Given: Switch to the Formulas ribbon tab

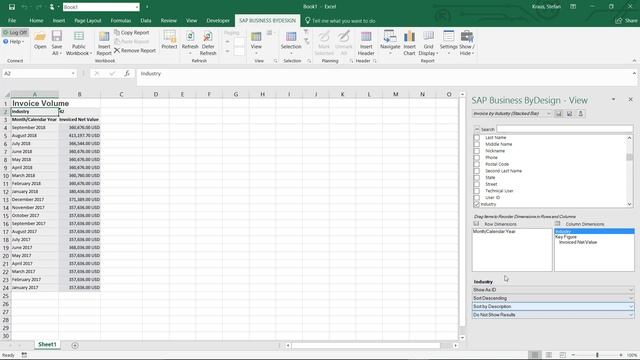Looking at the screenshot, I should click(x=121, y=20).
